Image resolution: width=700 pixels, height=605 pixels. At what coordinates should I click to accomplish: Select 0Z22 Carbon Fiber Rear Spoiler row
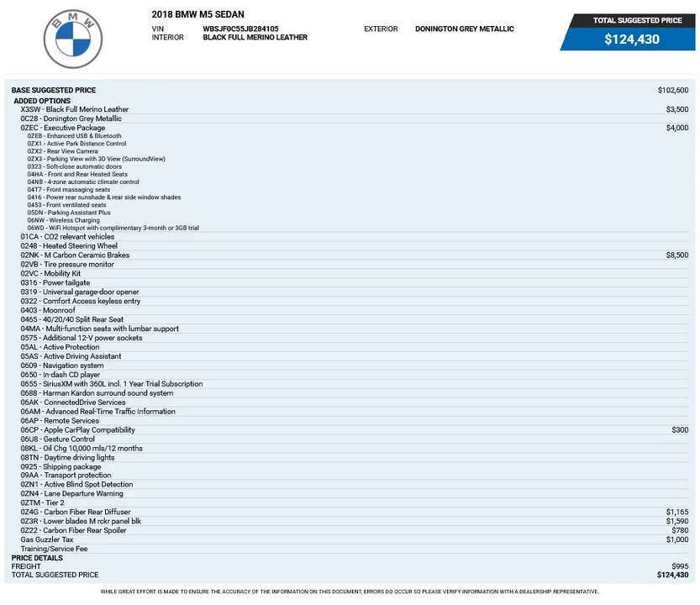(355, 530)
